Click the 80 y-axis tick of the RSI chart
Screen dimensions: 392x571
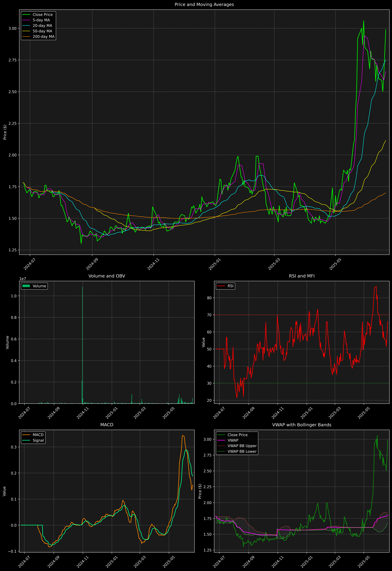pos(209,298)
